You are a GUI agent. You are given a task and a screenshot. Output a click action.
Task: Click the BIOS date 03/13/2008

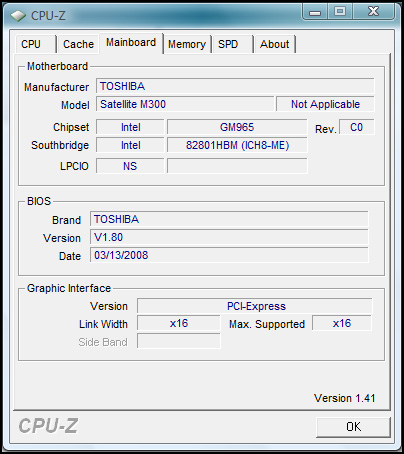(229, 255)
